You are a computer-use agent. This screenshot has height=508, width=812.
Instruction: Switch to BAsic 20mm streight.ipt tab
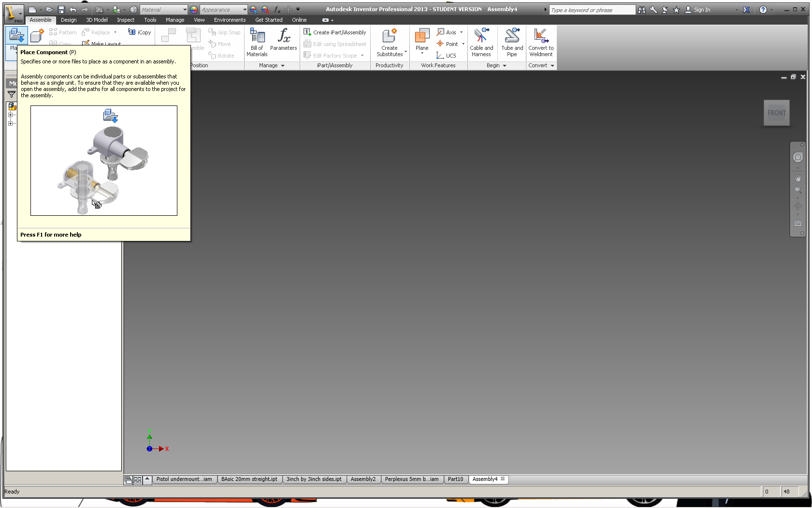(x=249, y=479)
